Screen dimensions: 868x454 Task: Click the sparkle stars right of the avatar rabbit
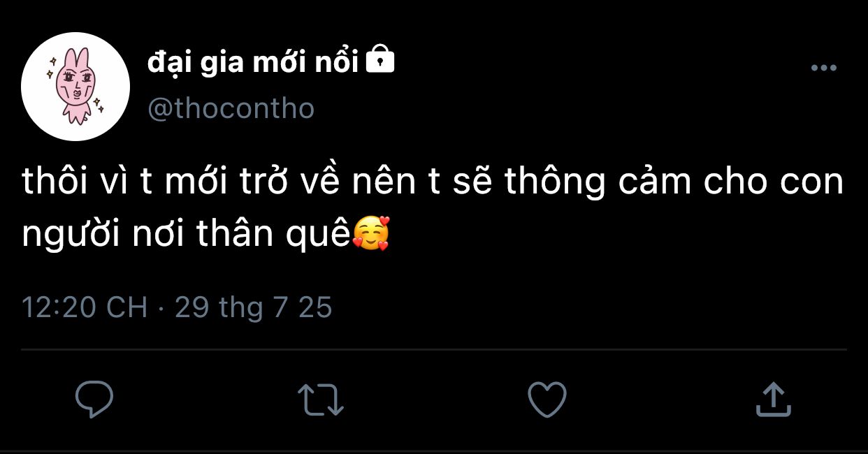click(99, 104)
